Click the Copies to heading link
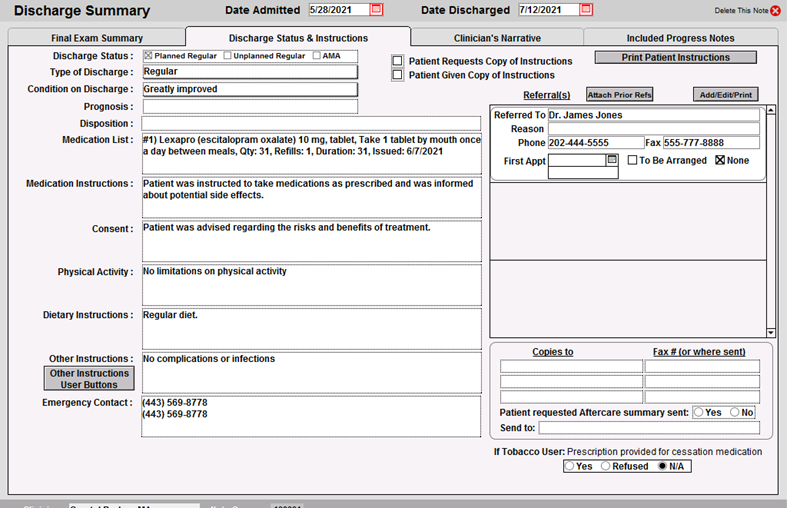 click(x=553, y=352)
